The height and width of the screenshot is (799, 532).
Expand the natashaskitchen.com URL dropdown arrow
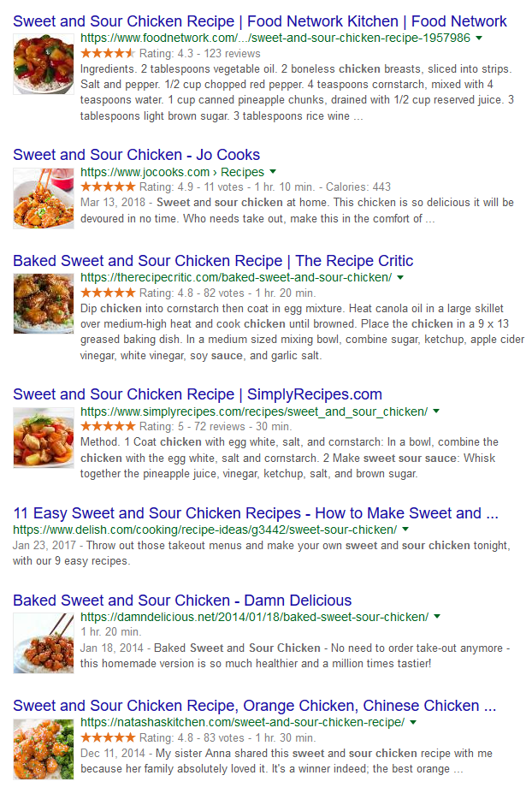(x=413, y=723)
